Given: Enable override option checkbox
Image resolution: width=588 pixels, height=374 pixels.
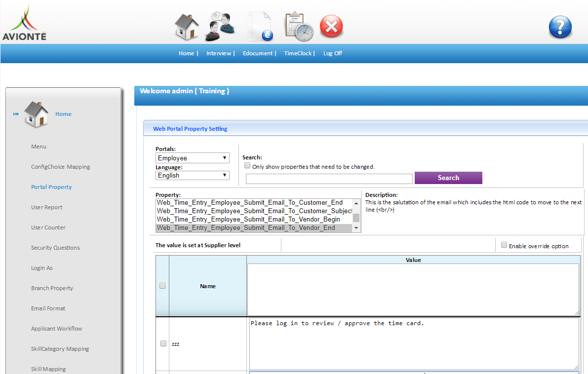Looking at the screenshot, I should (504, 245).
